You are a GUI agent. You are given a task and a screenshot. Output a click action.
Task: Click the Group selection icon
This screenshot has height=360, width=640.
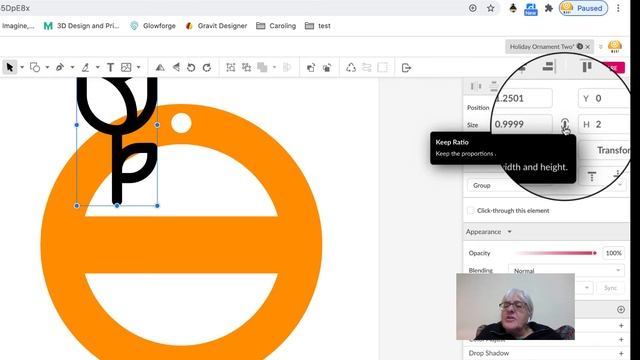pyautogui.click(x=231, y=67)
